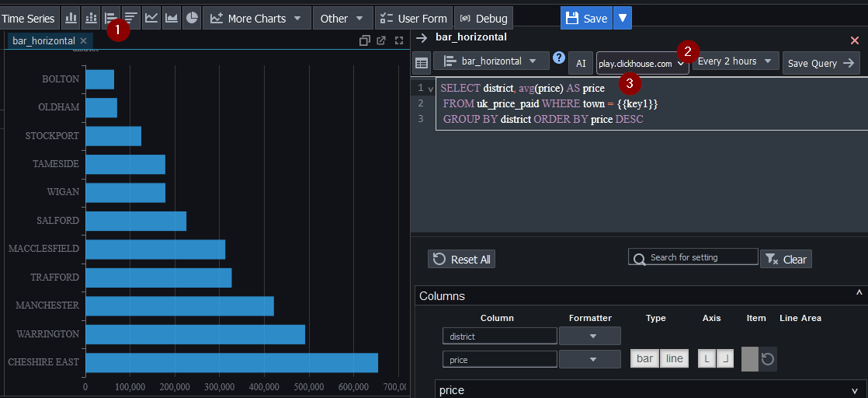Click the BOLTON axis label
Viewport: 868px width, 398px height.
coord(61,79)
